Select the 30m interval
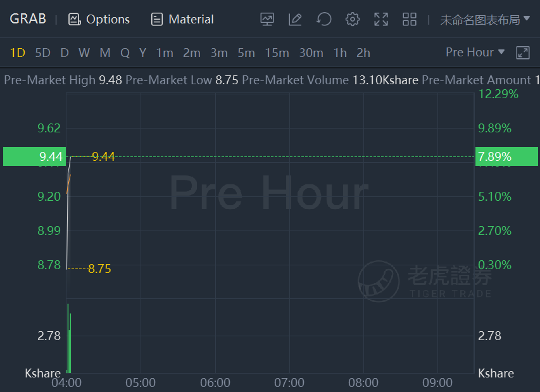 click(311, 53)
